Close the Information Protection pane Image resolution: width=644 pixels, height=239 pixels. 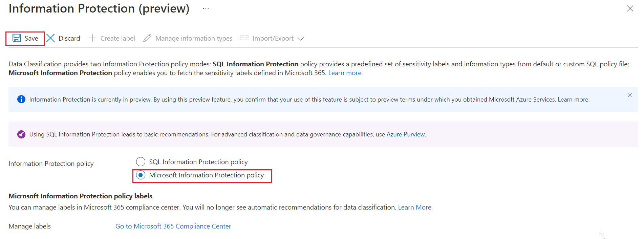[630, 8]
